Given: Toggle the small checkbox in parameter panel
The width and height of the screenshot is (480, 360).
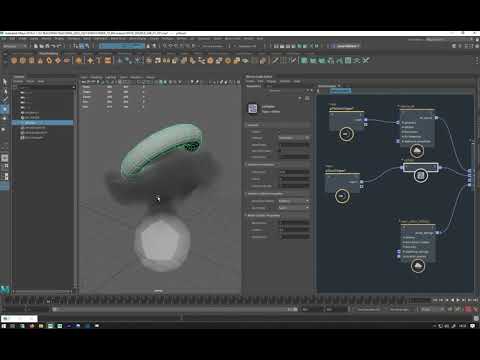Looking at the screenshot, I should (x=280, y=151).
